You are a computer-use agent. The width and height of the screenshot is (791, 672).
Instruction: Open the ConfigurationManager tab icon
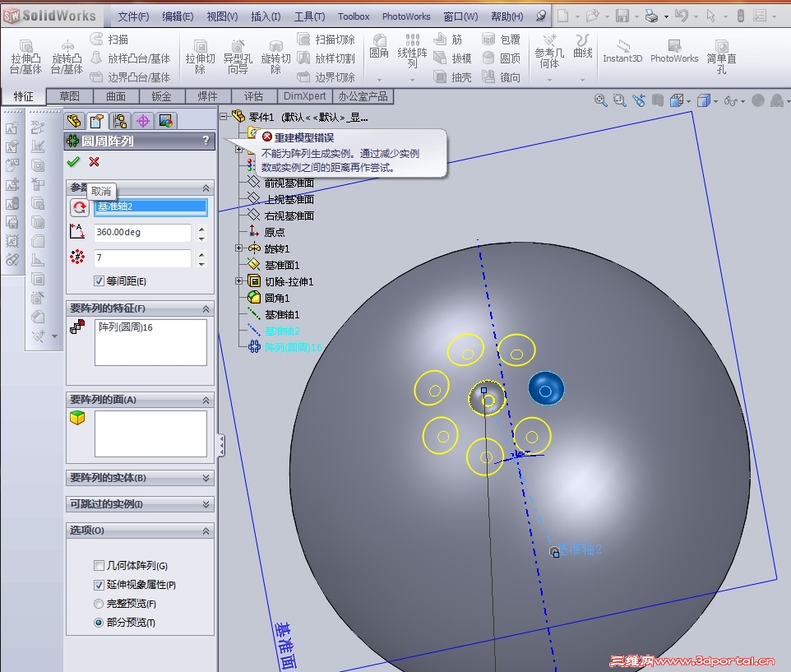point(119,121)
